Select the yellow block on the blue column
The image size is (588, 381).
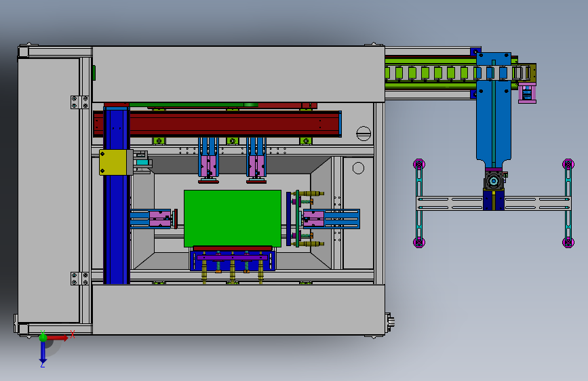(x=113, y=163)
